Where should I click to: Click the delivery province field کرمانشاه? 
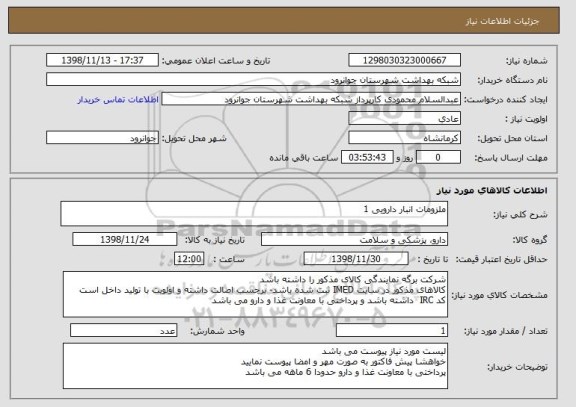[x=404, y=138]
